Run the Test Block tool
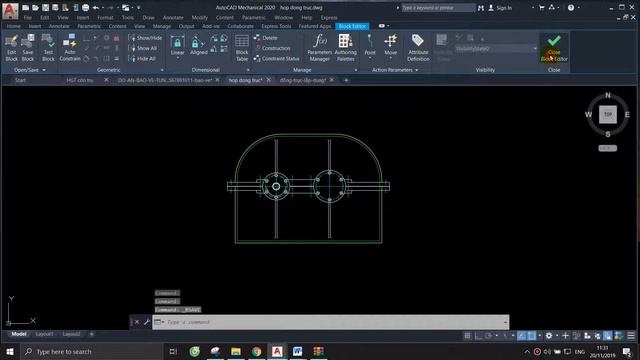Viewport: 640px width, 360px height. [x=48, y=48]
